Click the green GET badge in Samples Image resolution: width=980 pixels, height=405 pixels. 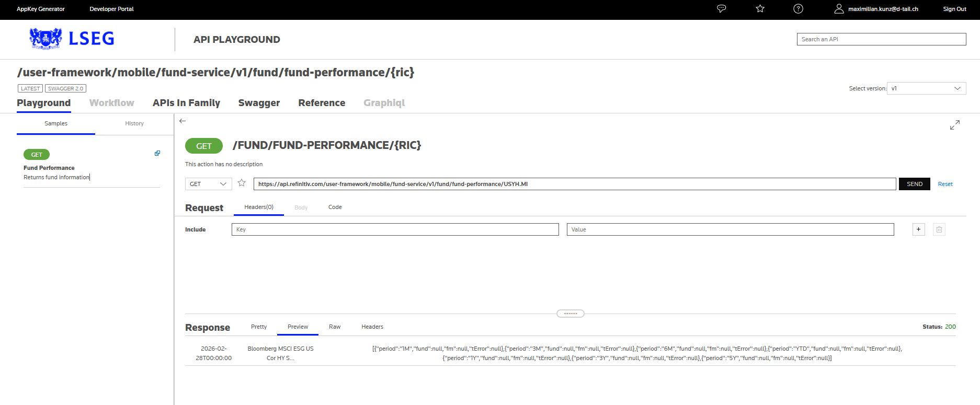click(37, 155)
